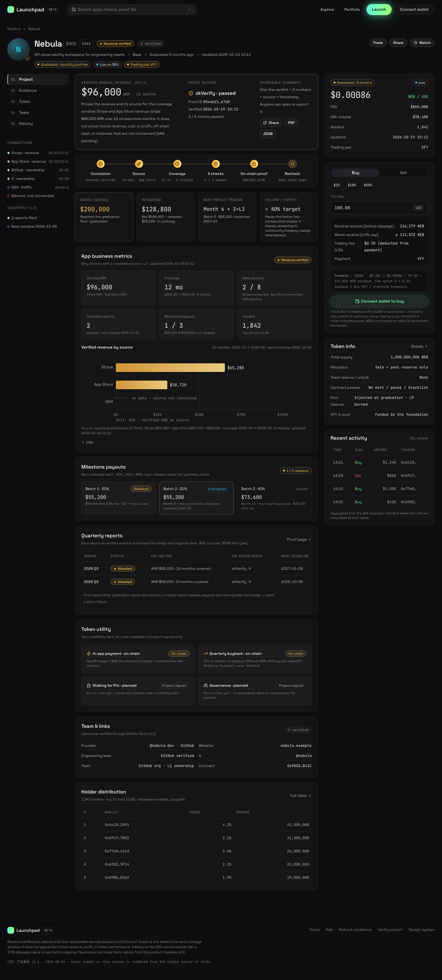Click the You pay amount input

(379, 208)
